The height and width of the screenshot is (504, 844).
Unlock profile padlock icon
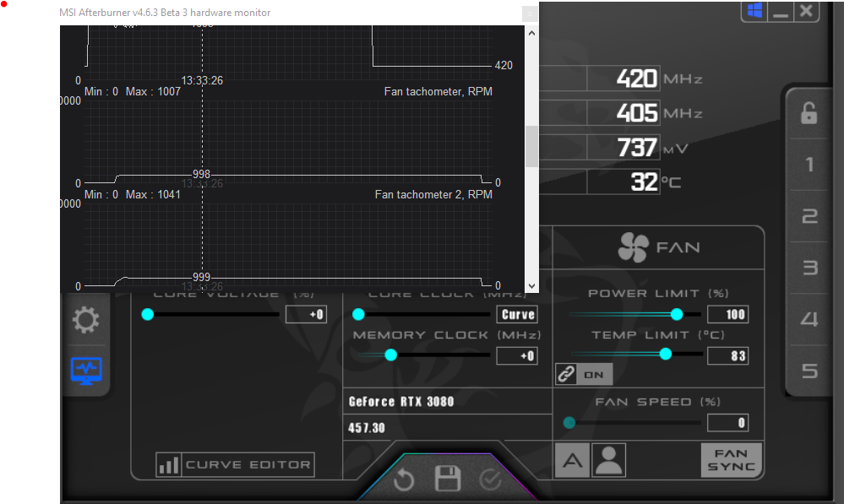pos(809,113)
